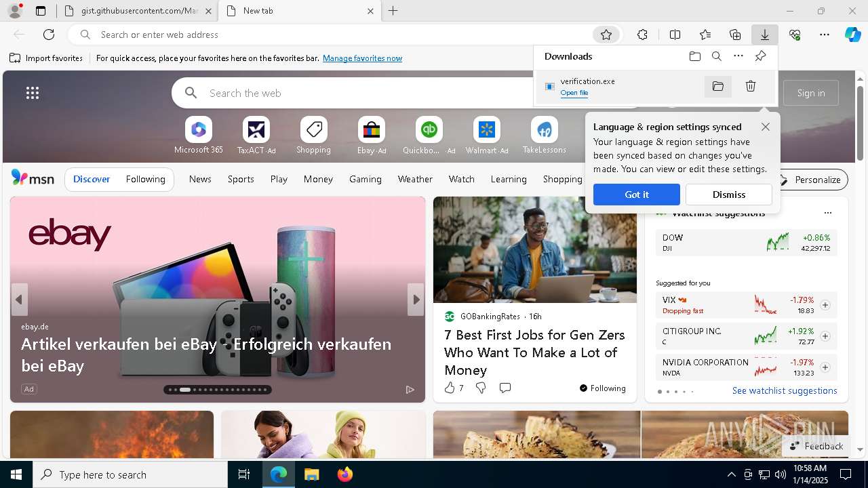The height and width of the screenshot is (488, 868).
Task: Open the News category
Action: click(200, 179)
